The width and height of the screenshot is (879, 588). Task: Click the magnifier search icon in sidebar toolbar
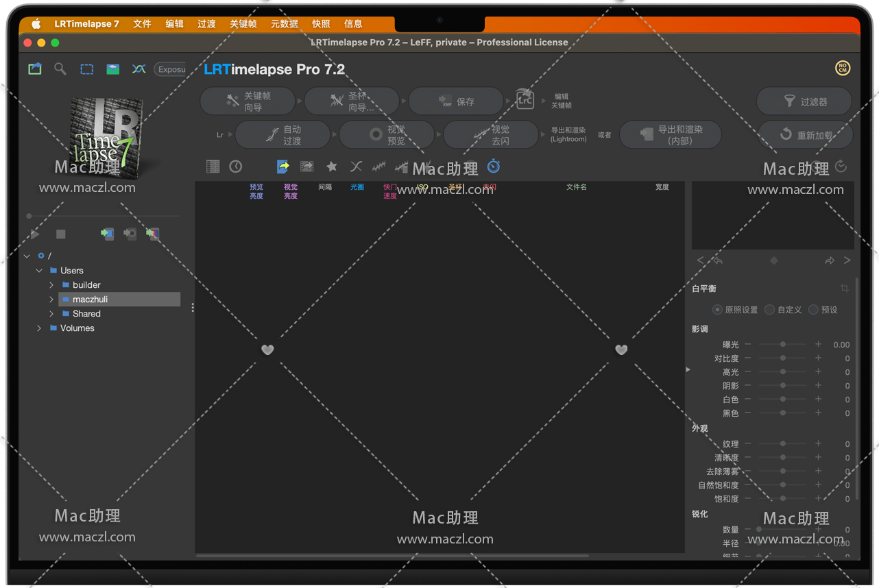pyautogui.click(x=60, y=69)
